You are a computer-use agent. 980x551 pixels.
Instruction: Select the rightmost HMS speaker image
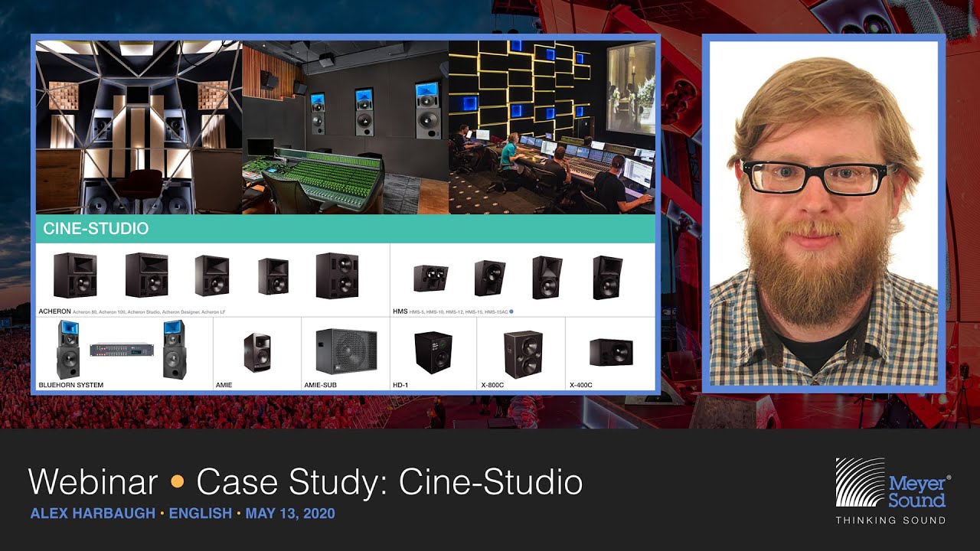point(607,277)
